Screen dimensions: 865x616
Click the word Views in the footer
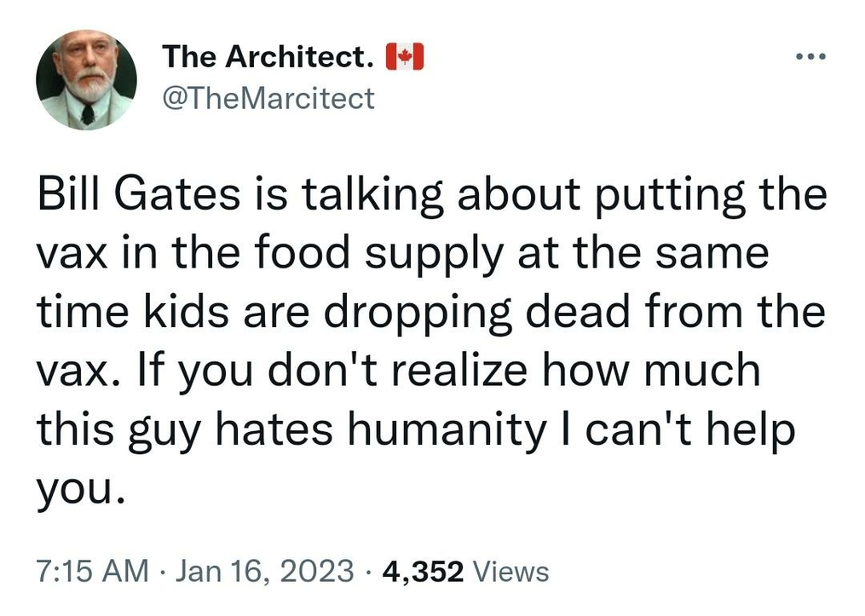tap(511, 571)
